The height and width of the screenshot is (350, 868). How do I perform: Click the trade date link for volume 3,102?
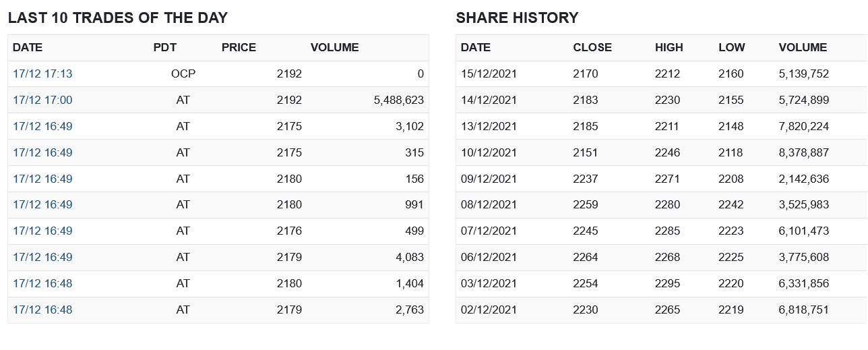(42, 127)
